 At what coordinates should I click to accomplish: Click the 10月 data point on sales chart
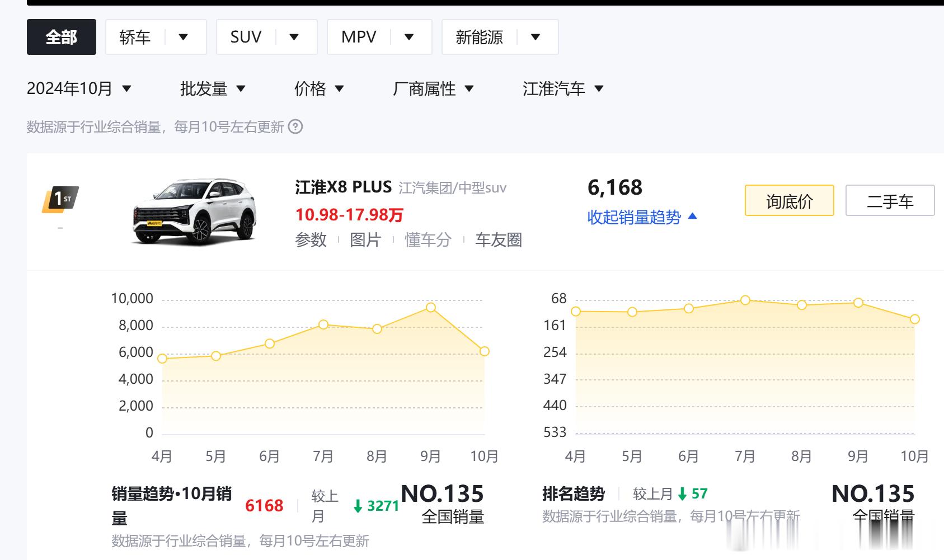tap(485, 351)
